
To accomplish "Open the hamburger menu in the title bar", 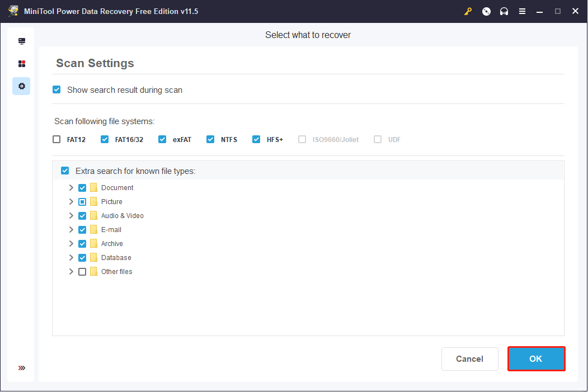I will point(522,11).
